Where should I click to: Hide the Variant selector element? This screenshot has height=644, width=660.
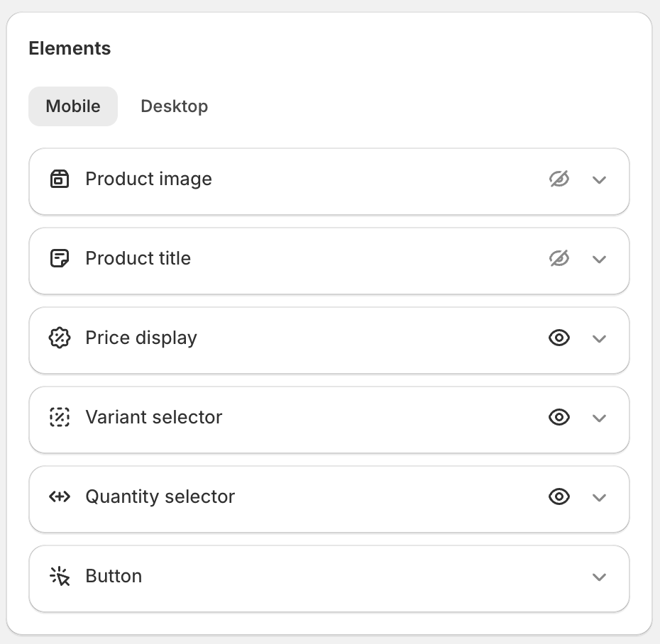pyautogui.click(x=559, y=418)
